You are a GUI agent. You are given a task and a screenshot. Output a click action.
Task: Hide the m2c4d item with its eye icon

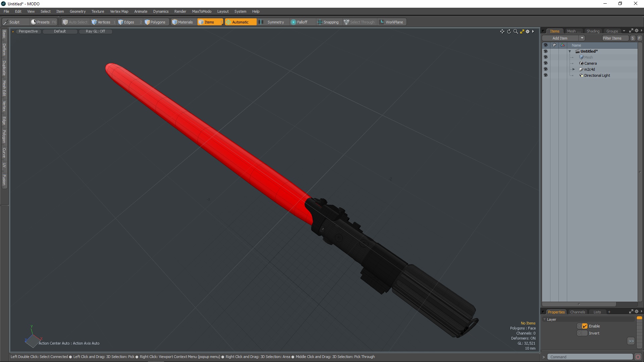coord(545,69)
